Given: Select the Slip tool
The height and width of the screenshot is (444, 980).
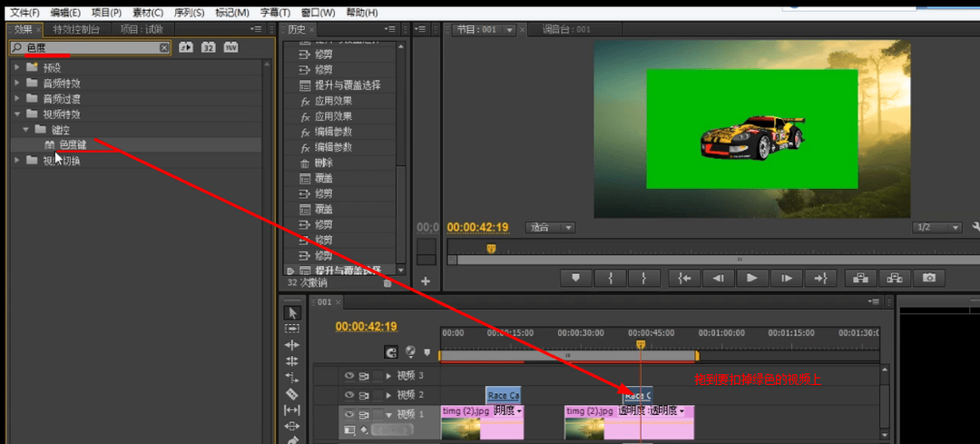Looking at the screenshot, I should [292, 410].
